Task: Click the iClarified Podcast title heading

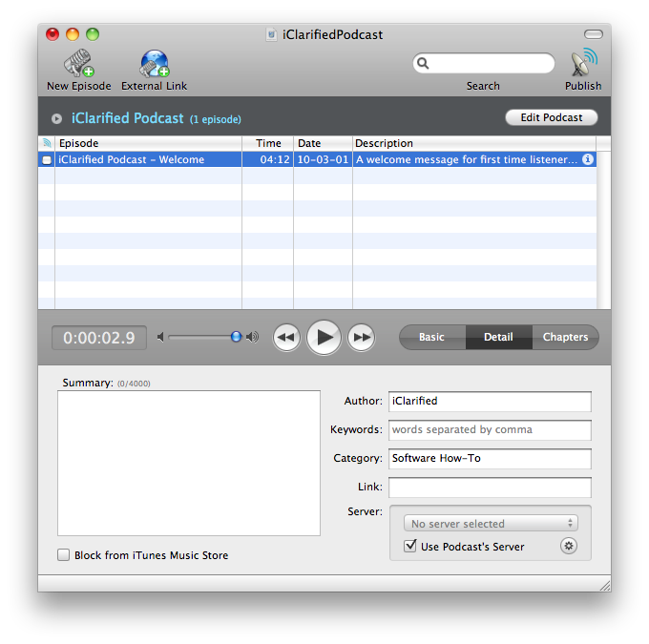Action: coord(128,118)
